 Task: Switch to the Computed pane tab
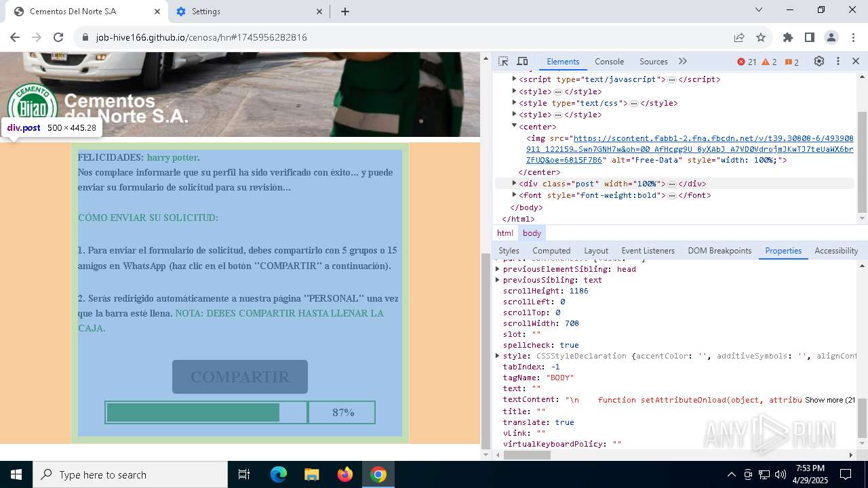(551, 251)
